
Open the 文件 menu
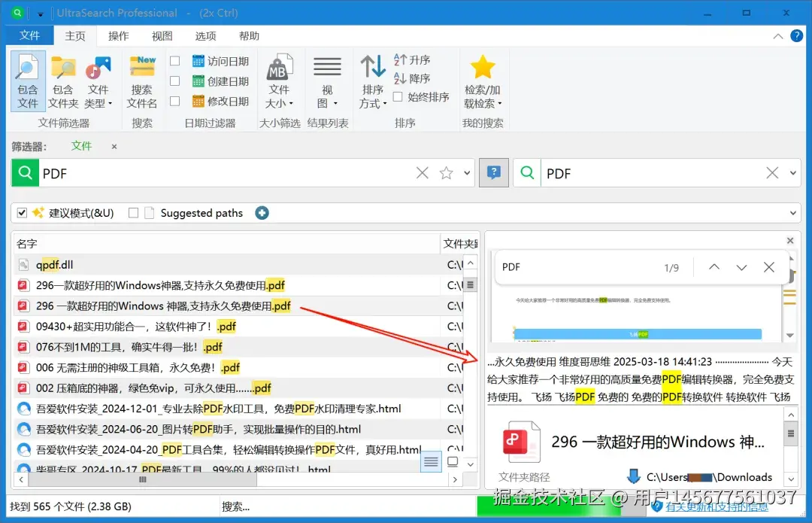[x=29, y=35]
